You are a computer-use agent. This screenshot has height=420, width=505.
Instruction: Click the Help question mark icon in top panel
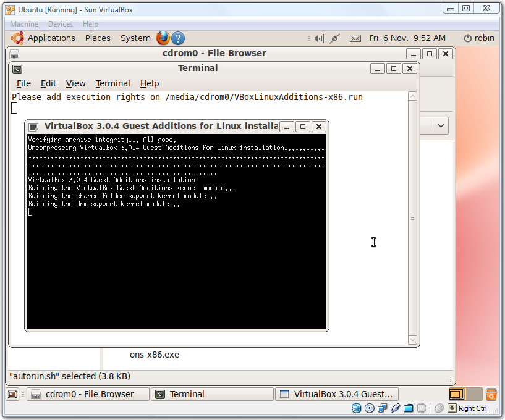point(177,38)
